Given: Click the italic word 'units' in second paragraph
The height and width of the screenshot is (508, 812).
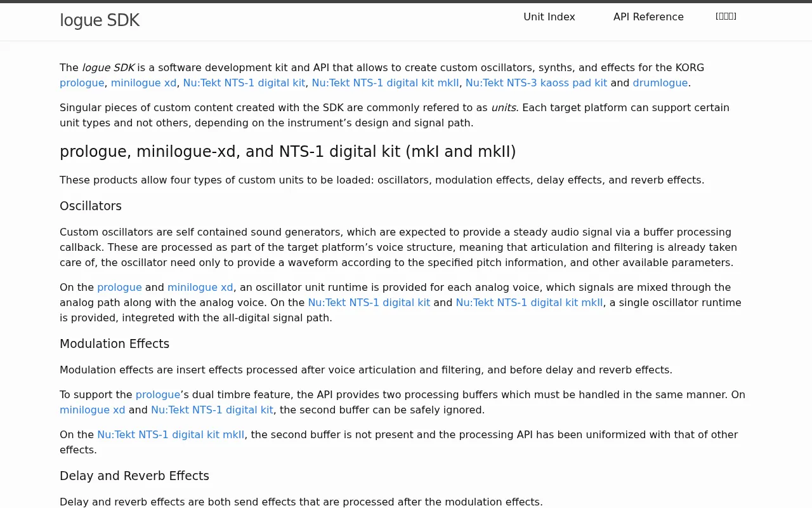Looking at the screenshot, I should click(x=504, y=108).
